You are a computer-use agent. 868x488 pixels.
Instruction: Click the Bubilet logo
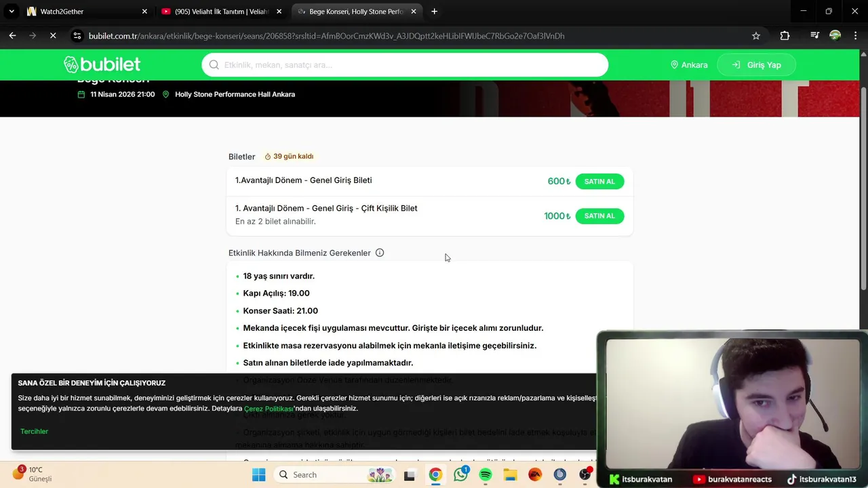(102, 64)
